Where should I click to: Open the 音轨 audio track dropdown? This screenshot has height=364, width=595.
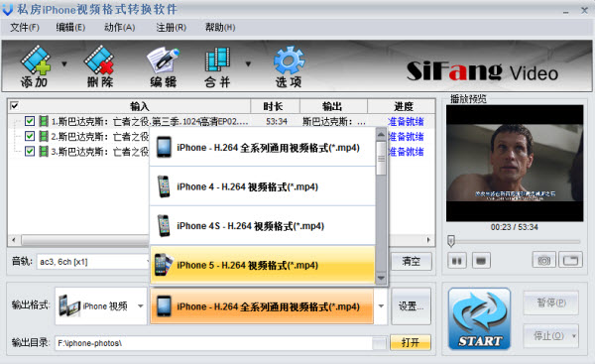point(93,262)
